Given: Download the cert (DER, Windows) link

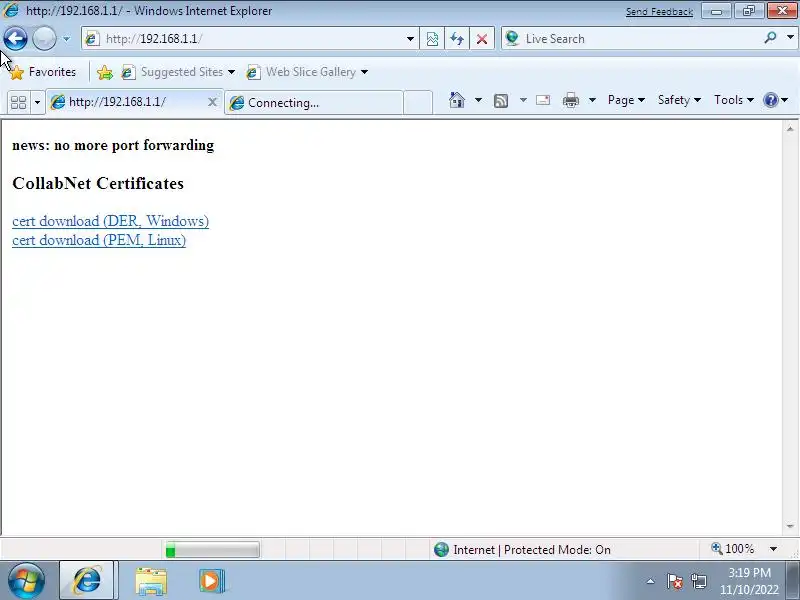Looking at the screenshot, I should tap(110, 221).
